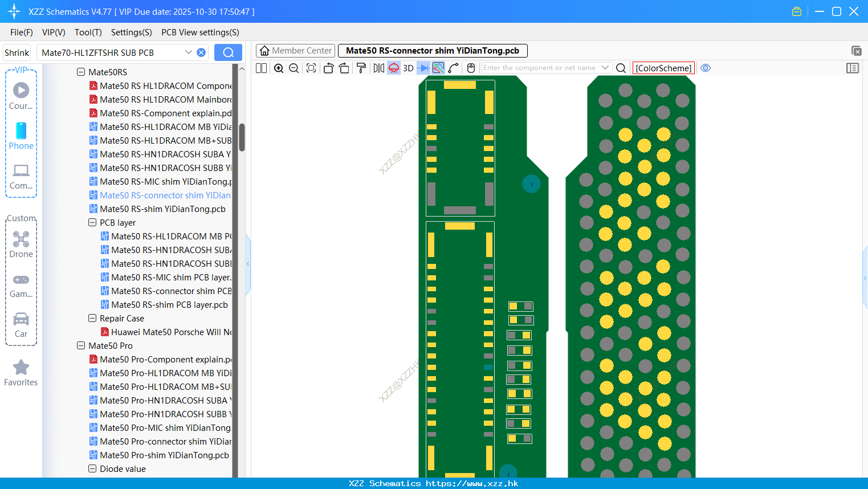Select Mate50 RS-connector shim YiDianTong.pcb tab
This screenshot has height=489, width=868.
coord(433,51)
